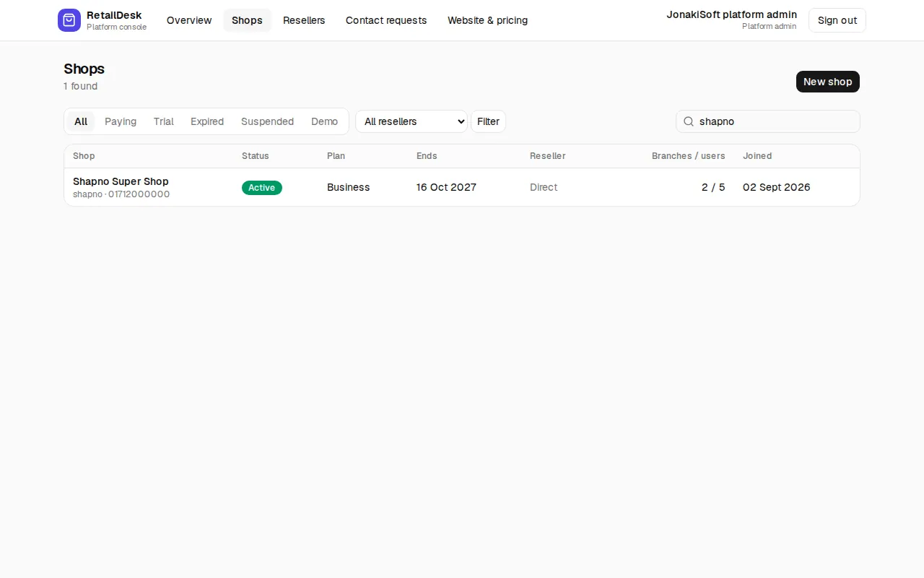This screenshot has width=924, height=578.
Task: Click the Active status badge
Action: [x=262, y=188]
